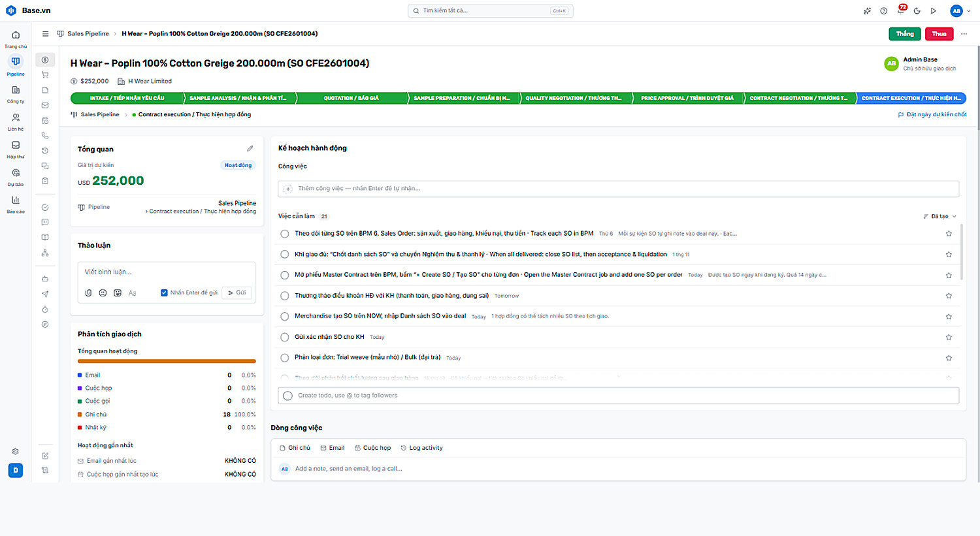Toggle 'Nhấn Enter để gửi' checkbox

[164, 292]
